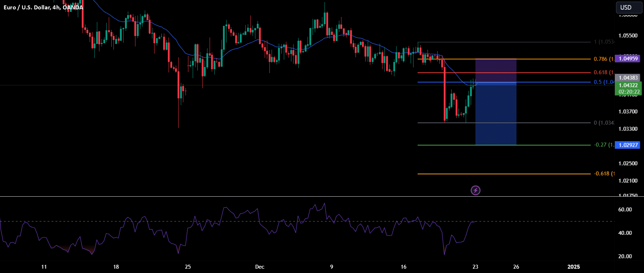The width and height of the screenshot is (644, 273).
Task: Click the 1.02927 blue price label
Action: (628, 145)
